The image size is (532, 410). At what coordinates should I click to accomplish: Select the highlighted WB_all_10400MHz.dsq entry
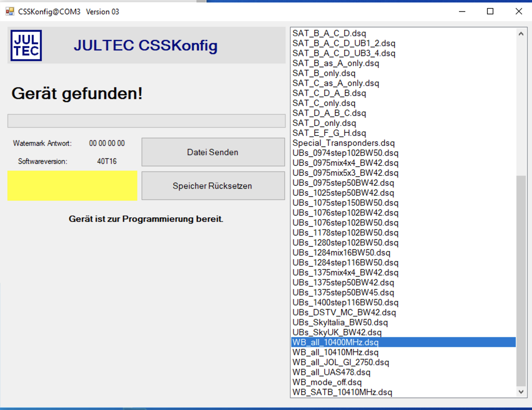(335, 342)
